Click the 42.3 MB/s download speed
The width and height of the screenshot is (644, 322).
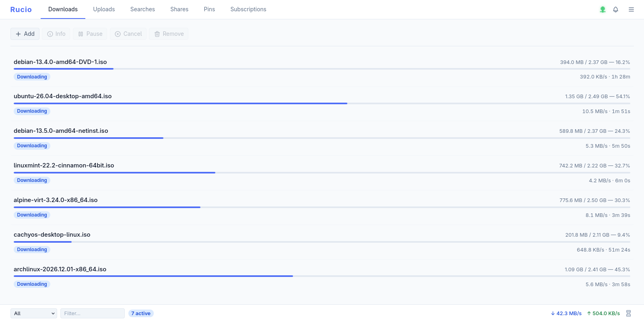pyautogui.click(x=566, y=313)
